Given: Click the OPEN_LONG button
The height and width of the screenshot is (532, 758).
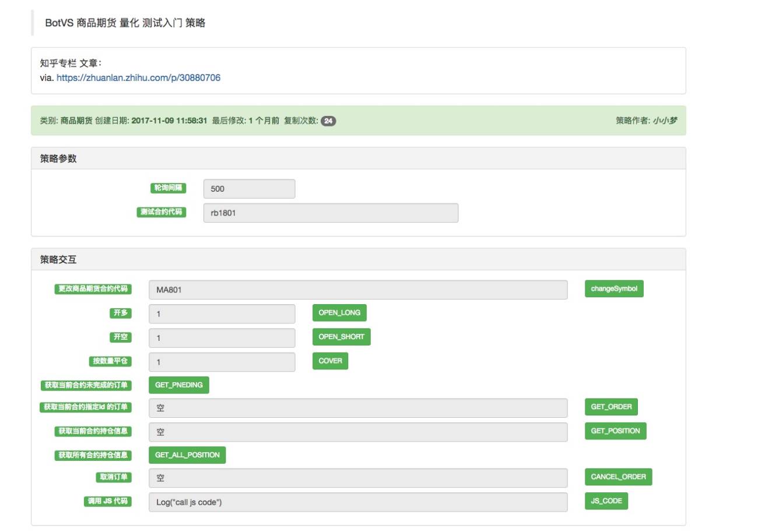Looking at the screenshot, I should [x=339, y=312].
